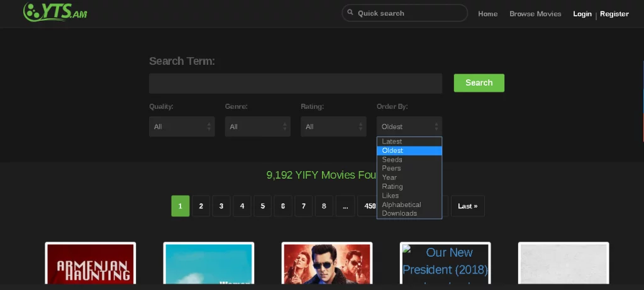Jump to the Last » page

[467, 206]
